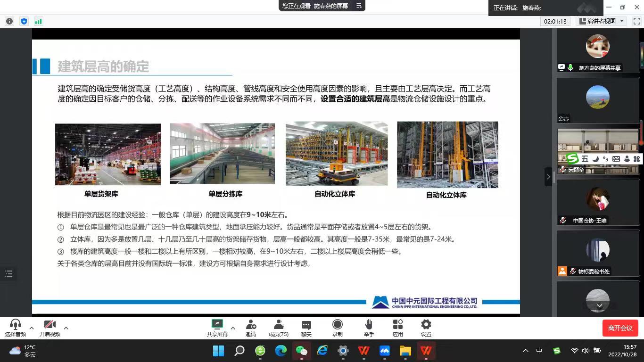644x362 pixels.
Task: Open meeting Settings (设置) gear
Action: point(426,328)
